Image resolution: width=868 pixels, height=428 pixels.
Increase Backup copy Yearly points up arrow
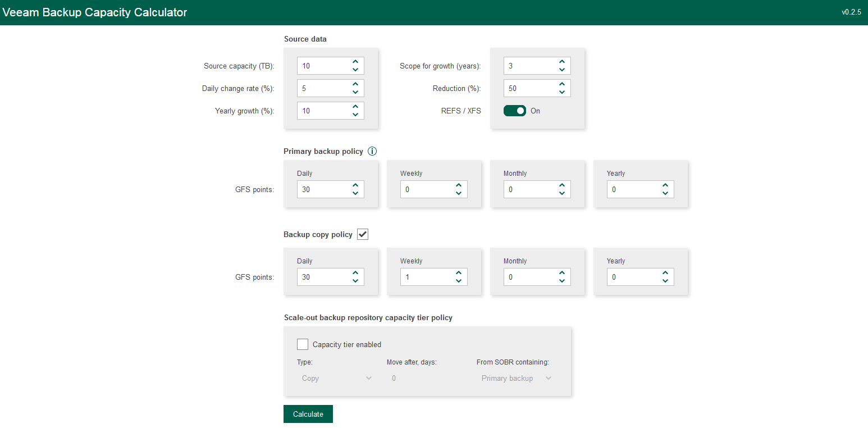pyautogui.click(x=665, y=273)
